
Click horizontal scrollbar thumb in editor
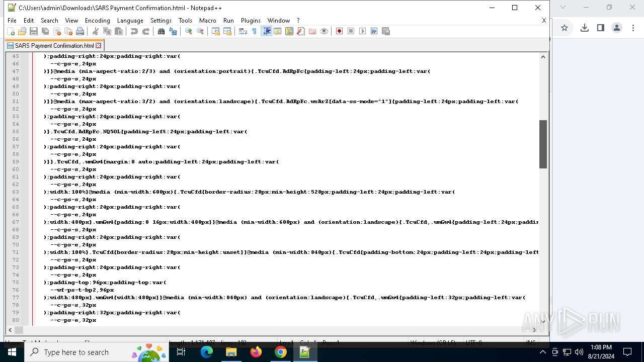(x=19, y=330)
